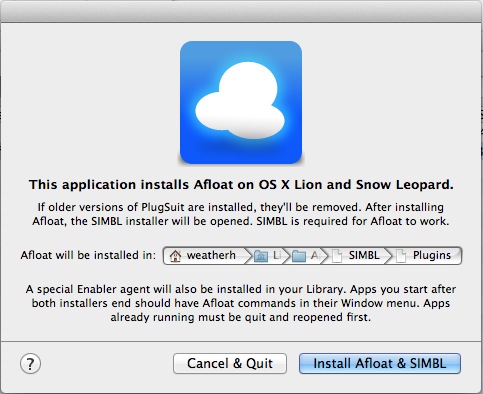The width and height of the screenshot is (483, 394).
Task: Select the "Plugins" text in the path bar
Action: 432,255
